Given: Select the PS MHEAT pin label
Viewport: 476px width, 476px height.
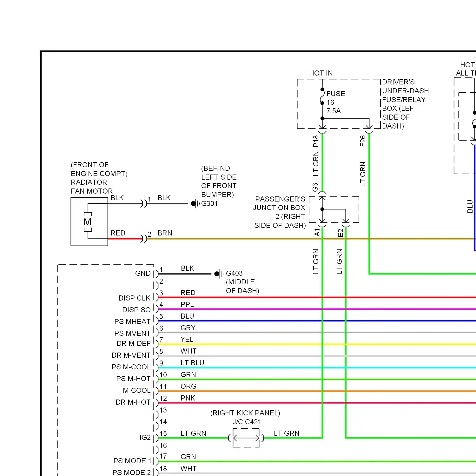Looking at the screenshot, I should click(132, 321).
